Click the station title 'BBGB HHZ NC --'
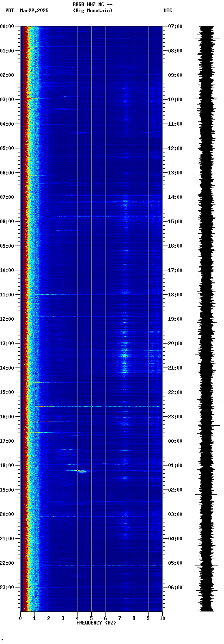Image resolution: width=224 pixels, height=644 pixels. point(93,4)
